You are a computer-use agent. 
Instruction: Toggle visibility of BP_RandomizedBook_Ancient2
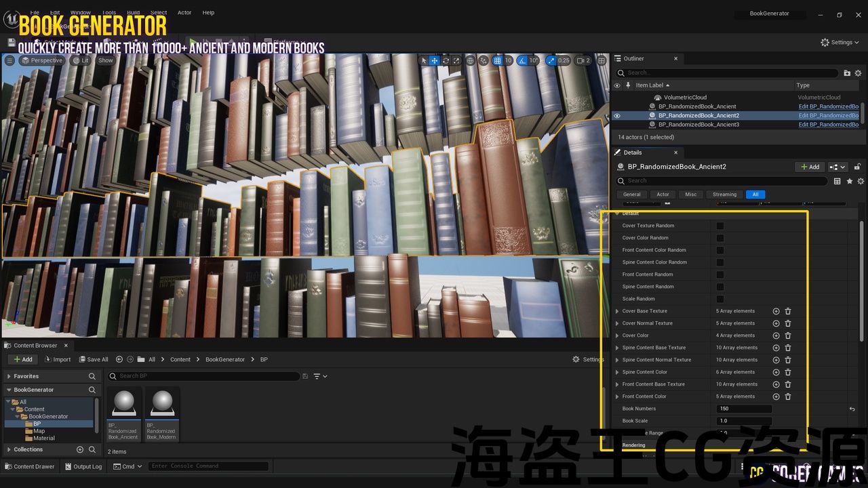[x=617, y=116]
